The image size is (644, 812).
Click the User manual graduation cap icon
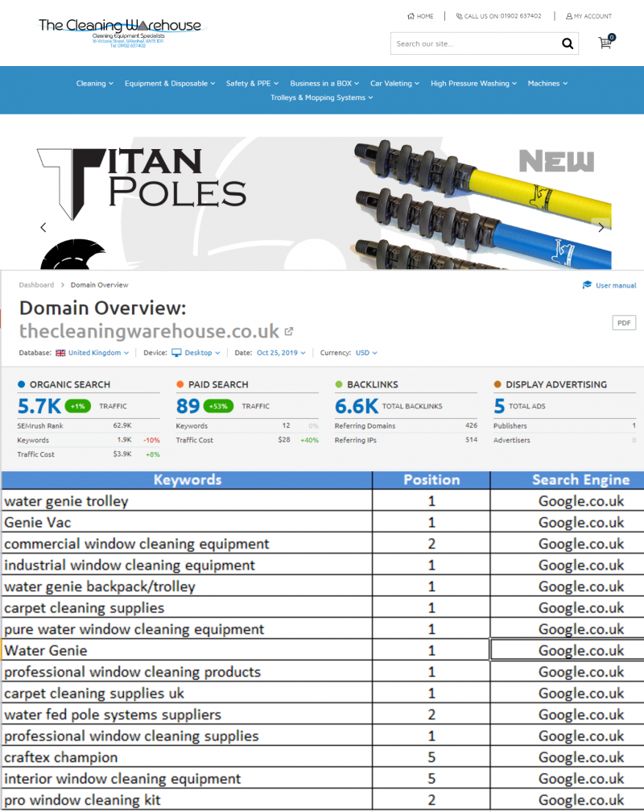[587, 285]
